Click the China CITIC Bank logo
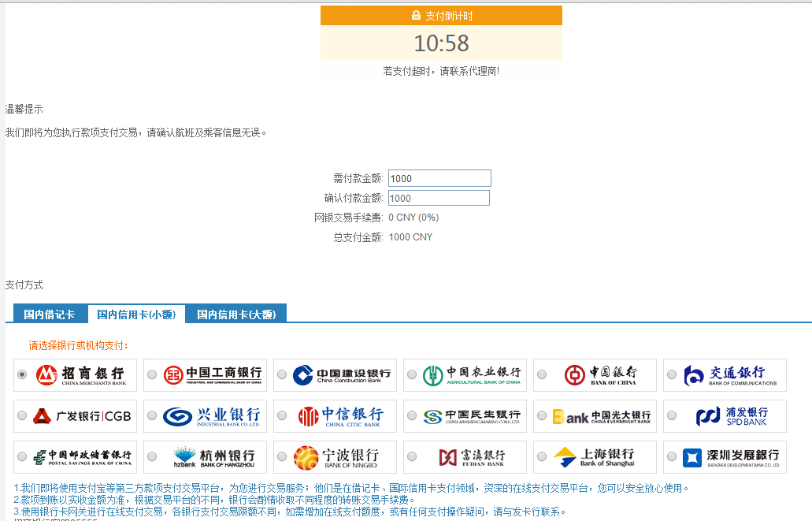 pyautogui.click(x=341, y=416)
